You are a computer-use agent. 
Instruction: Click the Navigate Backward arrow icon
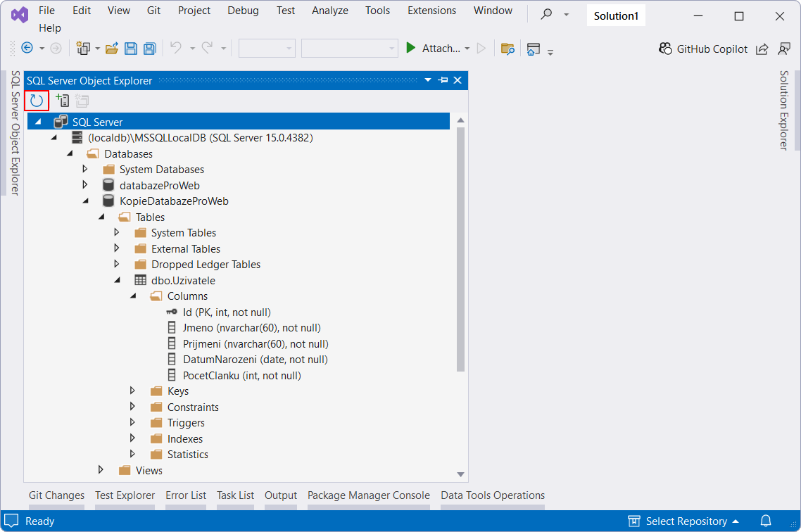click(28, 48)
